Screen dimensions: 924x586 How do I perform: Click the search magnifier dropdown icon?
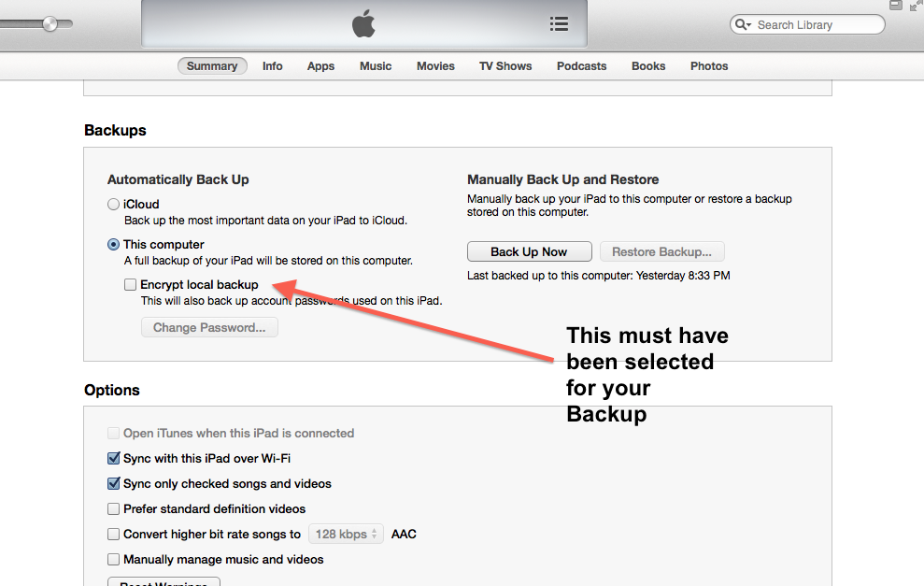(743, 24)
